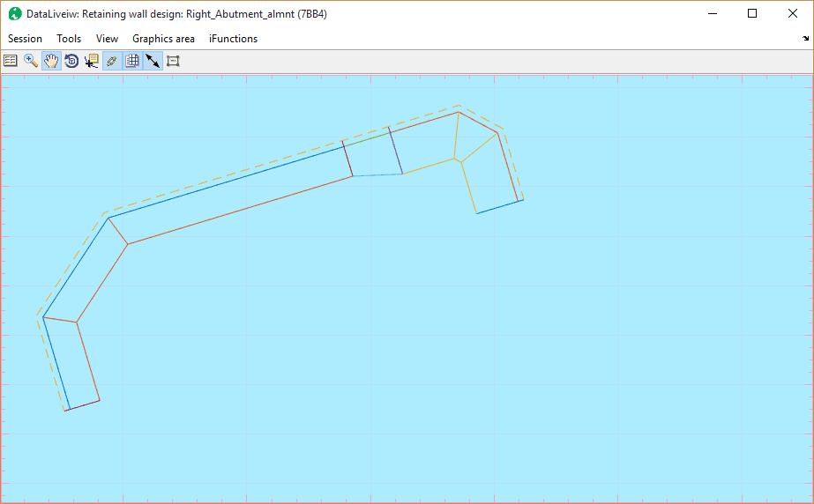Click the small arrow at menu bar end
The width and height of the screenshot is (814, 504).
[x=806, y=39]
